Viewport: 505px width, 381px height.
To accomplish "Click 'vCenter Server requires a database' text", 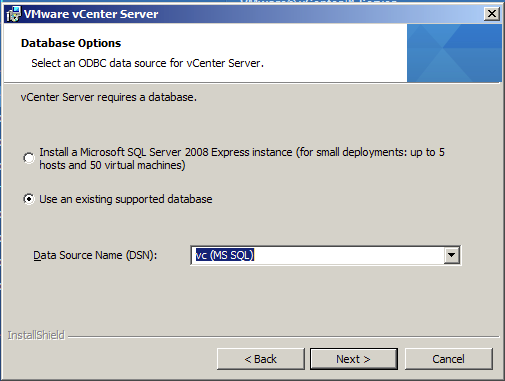I will coord(109,97).
